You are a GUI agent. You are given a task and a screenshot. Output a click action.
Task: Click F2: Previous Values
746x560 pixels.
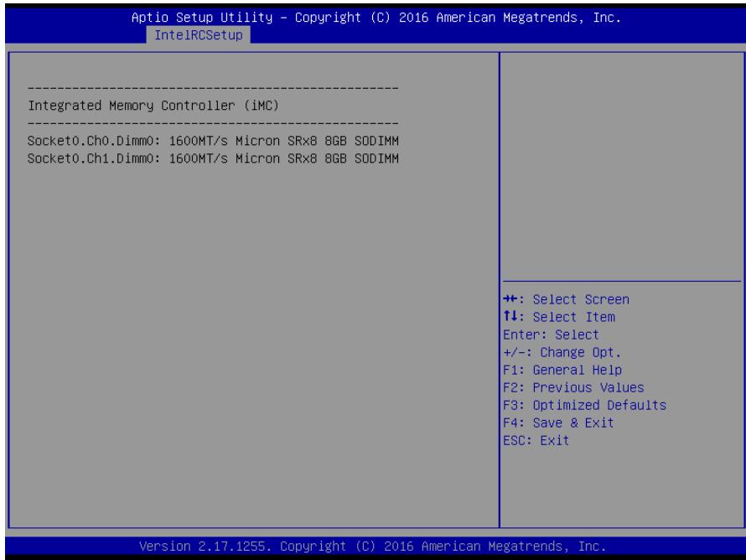[x=574, y=388]
